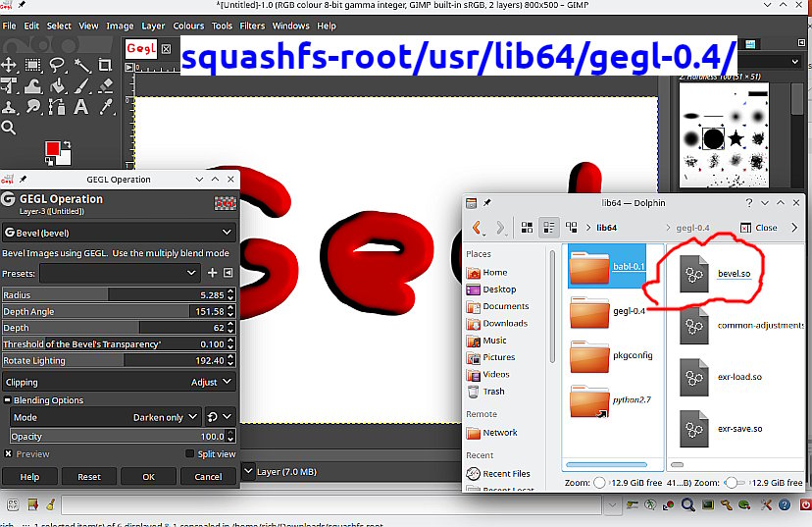Select the Zoom magnifier tool
The width and height of the screenshot is (812, 527).
tap(9, 128)
